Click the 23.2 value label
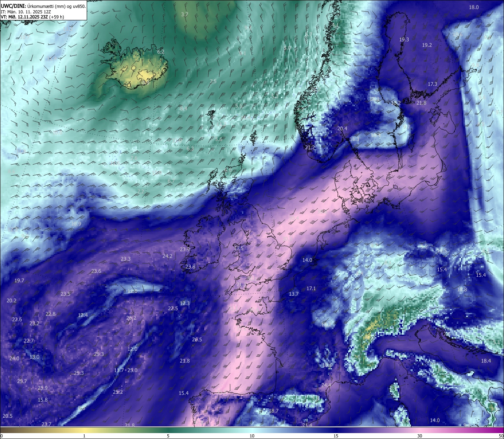The image size is (504, 439). [34, 323]
